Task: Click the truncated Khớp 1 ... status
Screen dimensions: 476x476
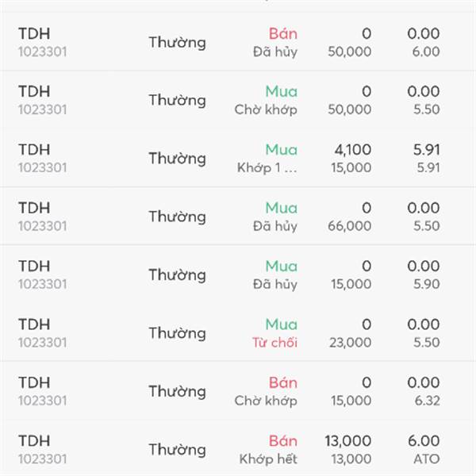Action: (x=267, y=168)
